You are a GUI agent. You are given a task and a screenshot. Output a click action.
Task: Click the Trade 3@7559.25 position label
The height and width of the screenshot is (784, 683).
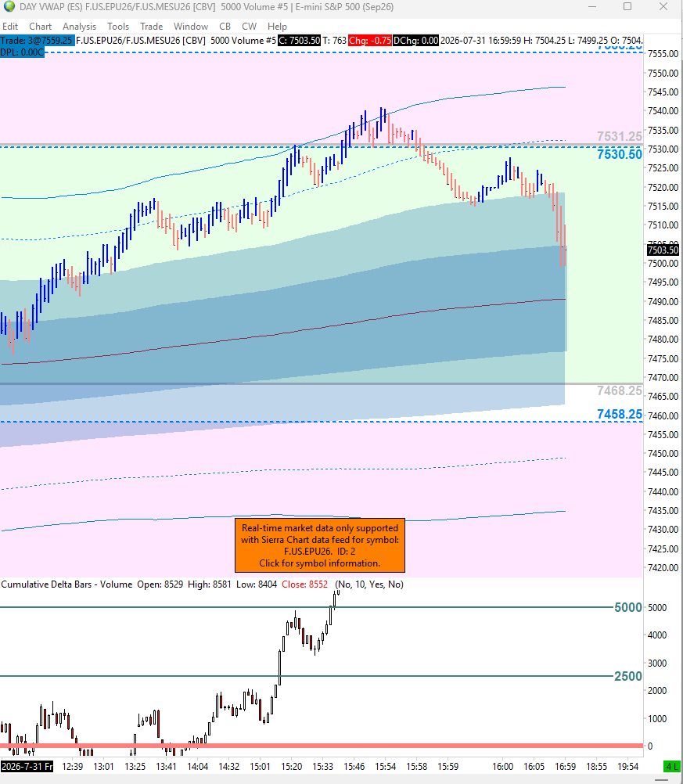point(38,41)
